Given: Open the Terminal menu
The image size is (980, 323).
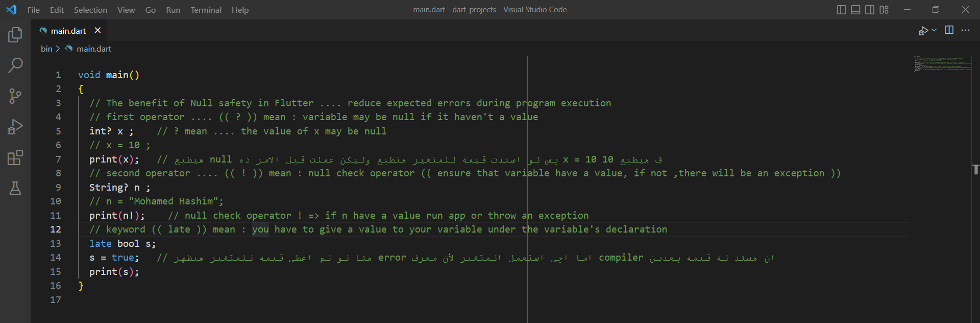Looking at the screenshot, I should pyautogui.click(x=206, y=10).
